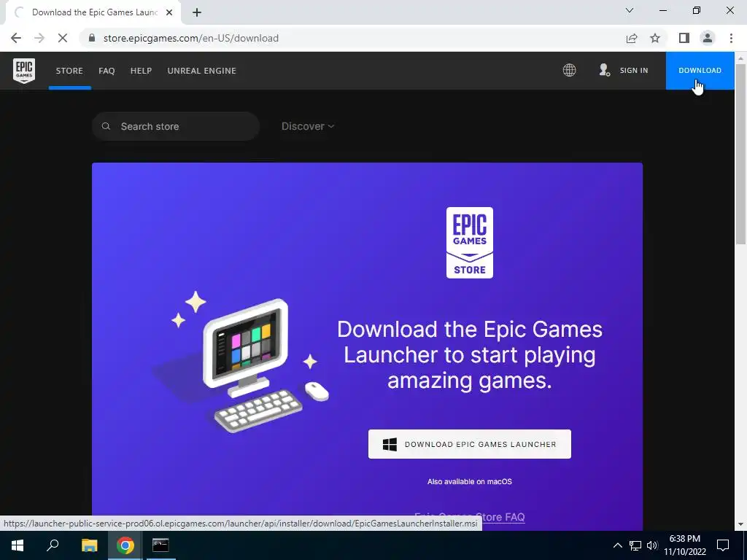The width and height of the screenshot is (747, 560).
Task: Open a new tab with plus button
Action: [x=197, y=12]
